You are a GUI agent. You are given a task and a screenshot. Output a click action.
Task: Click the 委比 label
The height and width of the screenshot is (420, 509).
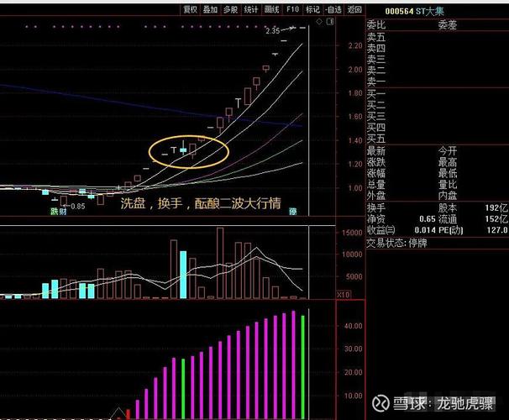tap(376, 24)
